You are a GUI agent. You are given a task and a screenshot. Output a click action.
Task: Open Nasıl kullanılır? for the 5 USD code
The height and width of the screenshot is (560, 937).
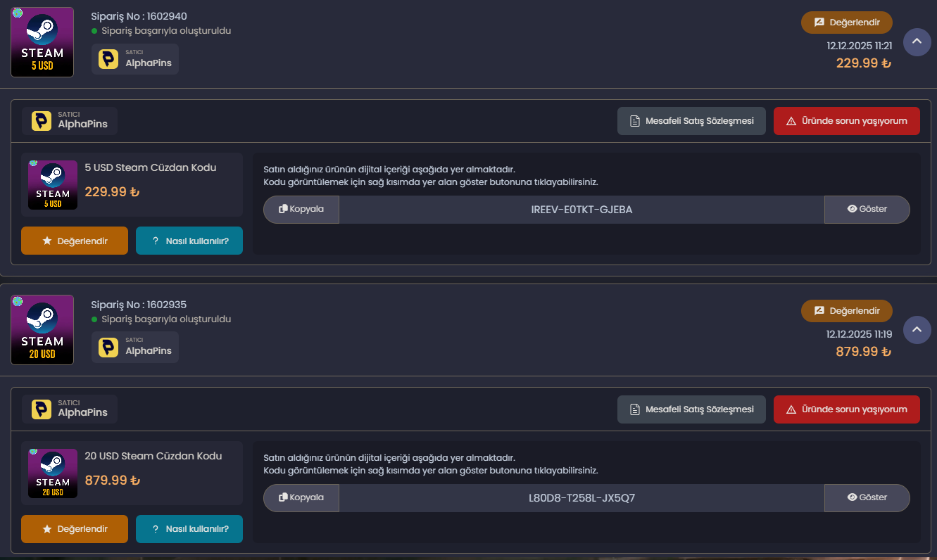pyautogui.click(x=189, y=241)
